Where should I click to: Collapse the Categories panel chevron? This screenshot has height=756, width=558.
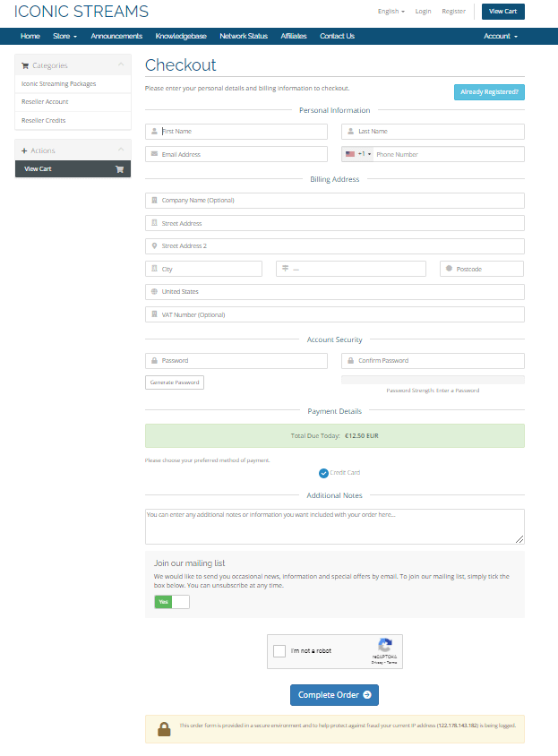121,65
